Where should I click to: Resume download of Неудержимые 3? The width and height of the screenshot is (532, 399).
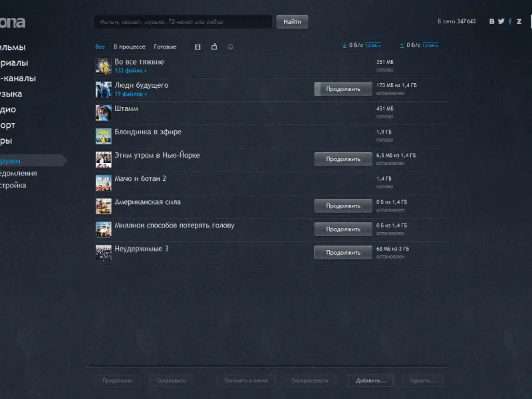click(343, 253)
